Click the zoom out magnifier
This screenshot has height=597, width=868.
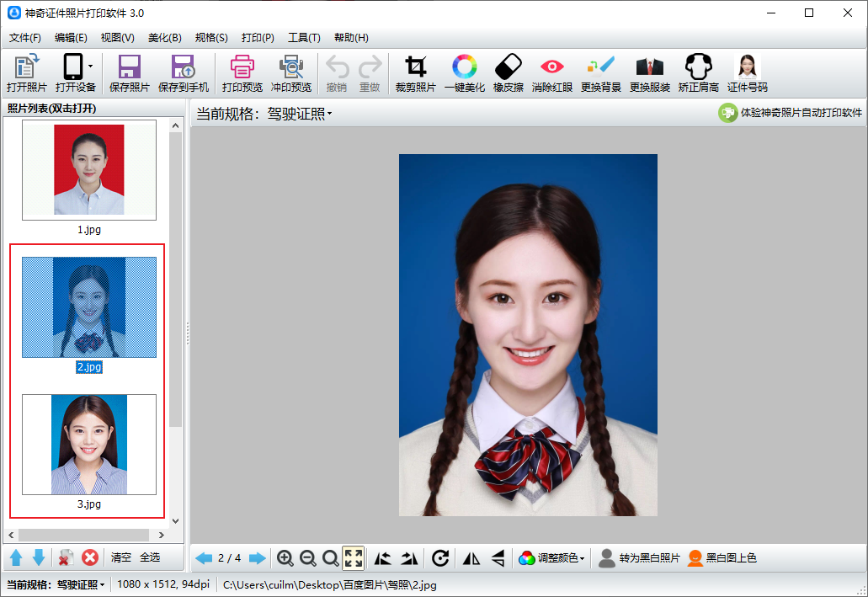point(308,558)
